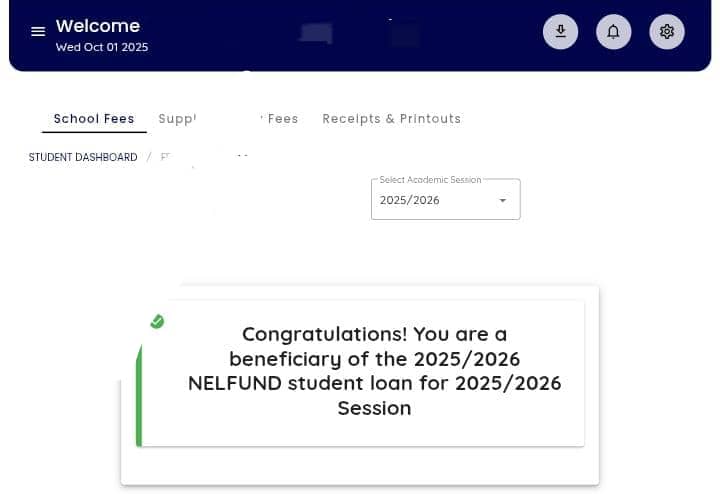Switch to the School Fees tab

(x=94, y=119)
